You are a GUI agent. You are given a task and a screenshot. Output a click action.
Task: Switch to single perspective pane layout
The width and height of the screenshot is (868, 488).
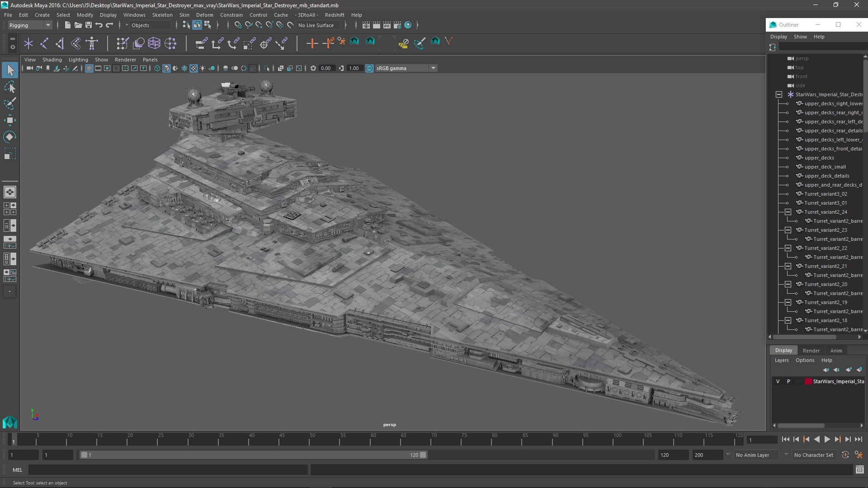[10, 192]
